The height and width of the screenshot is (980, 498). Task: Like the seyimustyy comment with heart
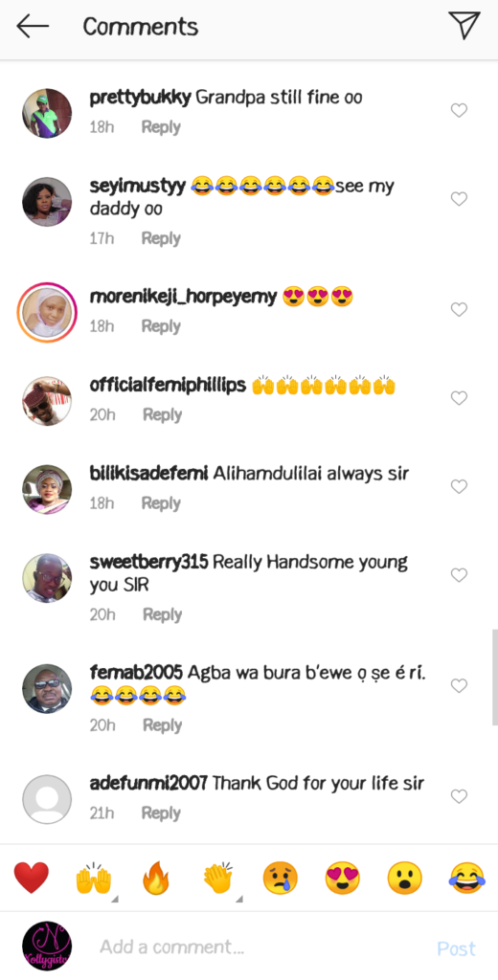coord(459,199)
